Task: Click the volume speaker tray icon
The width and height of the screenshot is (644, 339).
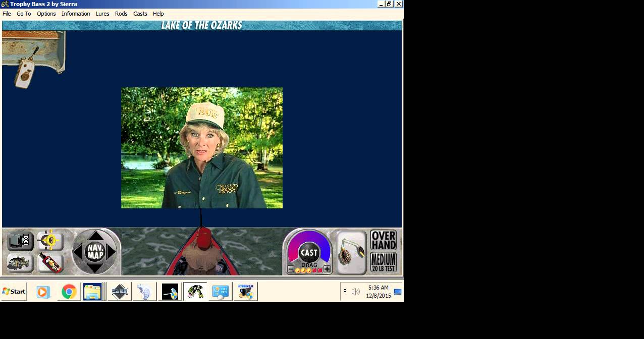Action: point(356,292)
